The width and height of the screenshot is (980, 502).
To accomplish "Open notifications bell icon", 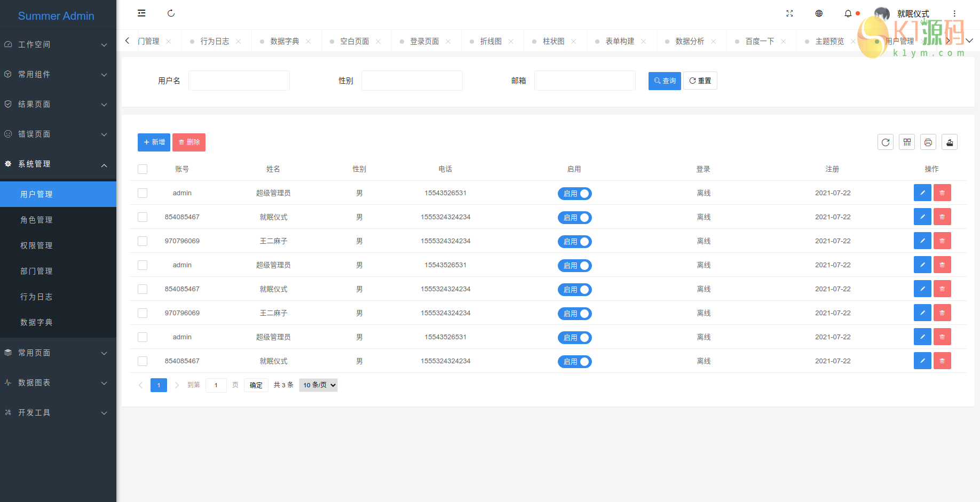I will 848,13.
